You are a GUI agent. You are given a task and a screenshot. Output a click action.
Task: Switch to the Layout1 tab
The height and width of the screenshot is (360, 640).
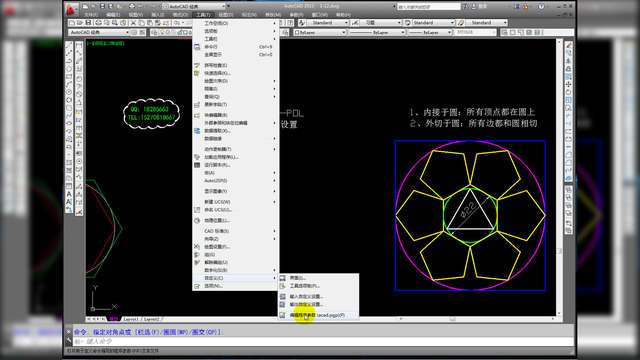[131, 319]
